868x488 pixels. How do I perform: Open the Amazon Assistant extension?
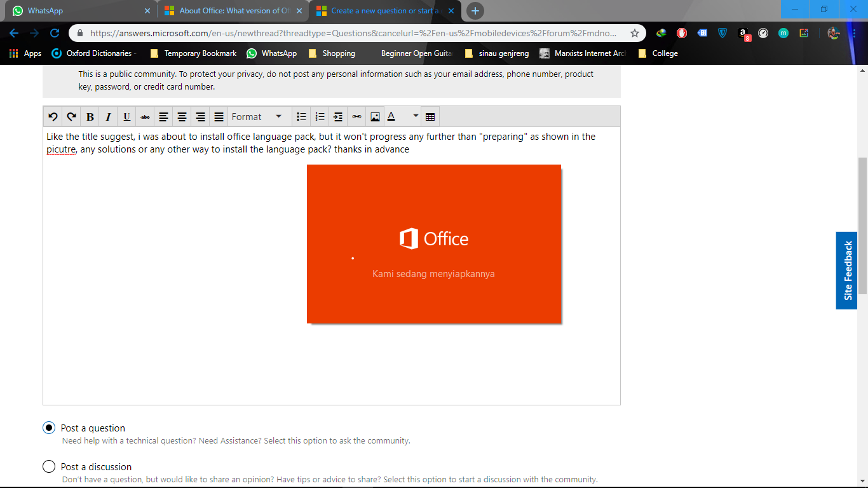pos(743,34)
